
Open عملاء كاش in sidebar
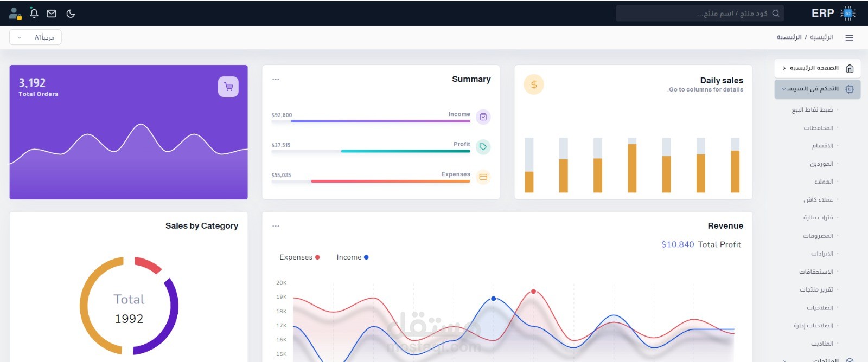818,200
